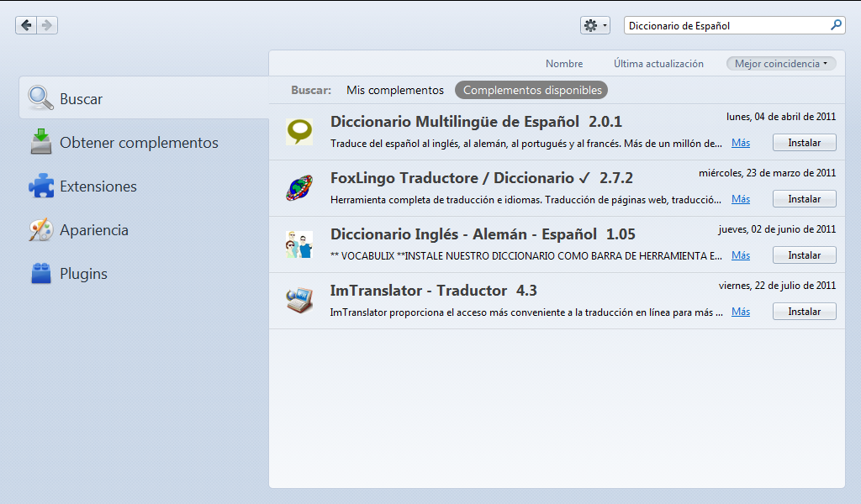Click the ImTranslator laptop icon
The image size is (861, 504).
point(299,301)
